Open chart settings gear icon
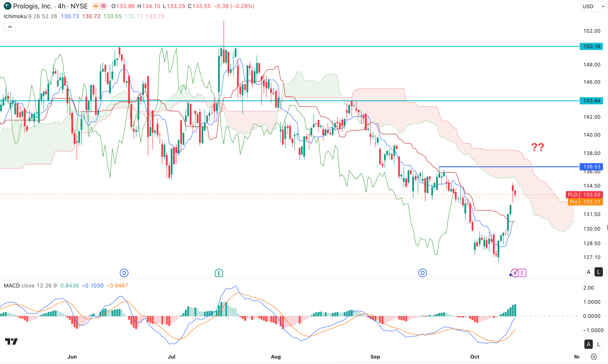Screen dimensions: 608x364 click(594, 357)
